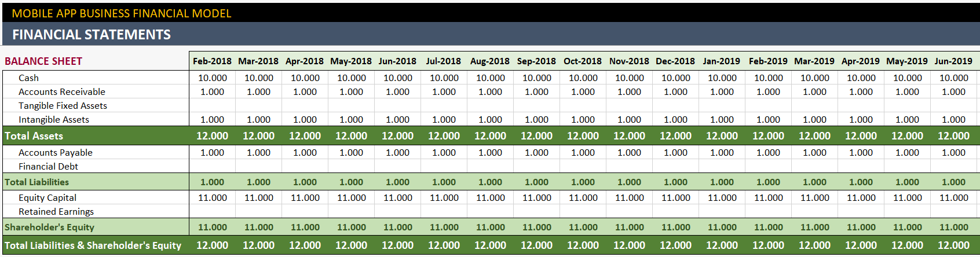Click Total Liabilities & Shareholder's Equity label
Screen dimensions: 980x257
93,245
